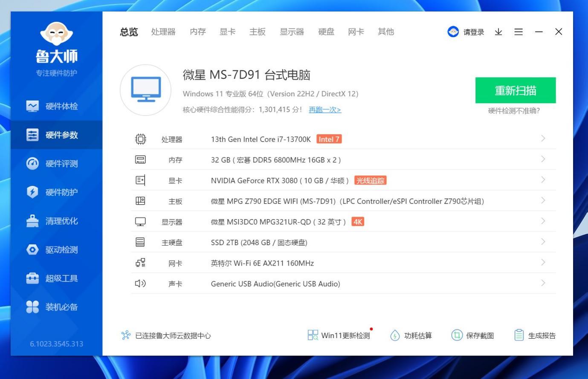Click the 内存 memory module icon
The image size is (588, 379).
click(x=140, y=159)
